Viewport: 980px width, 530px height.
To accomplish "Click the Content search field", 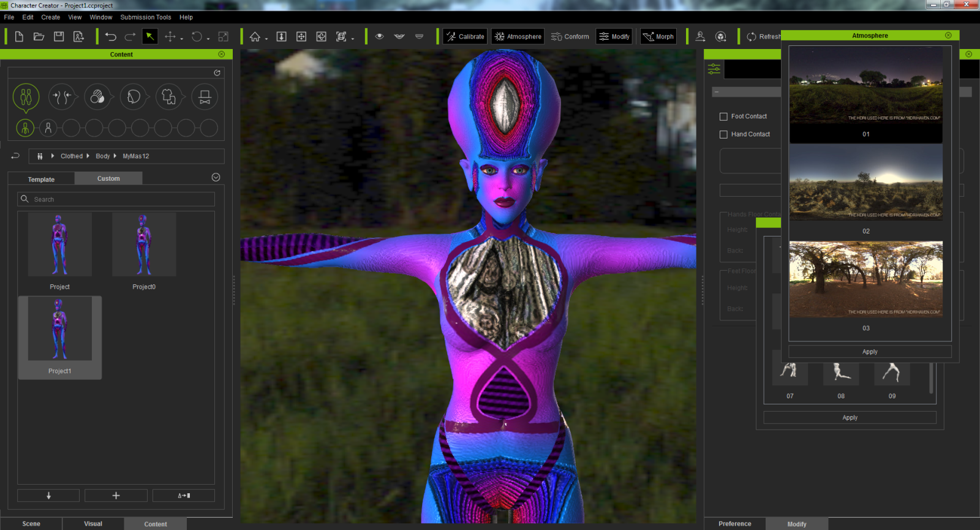I will (x=116, y=199).
